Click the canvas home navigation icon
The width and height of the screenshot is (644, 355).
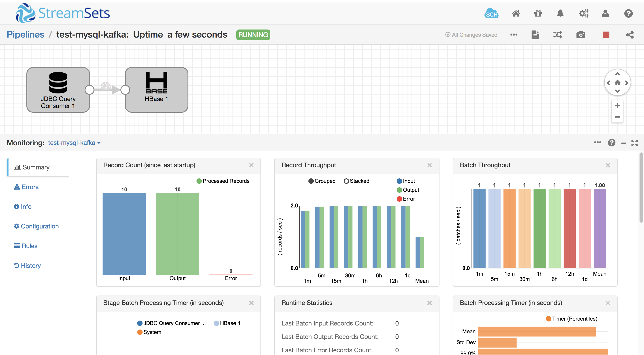tap(617, 83)
